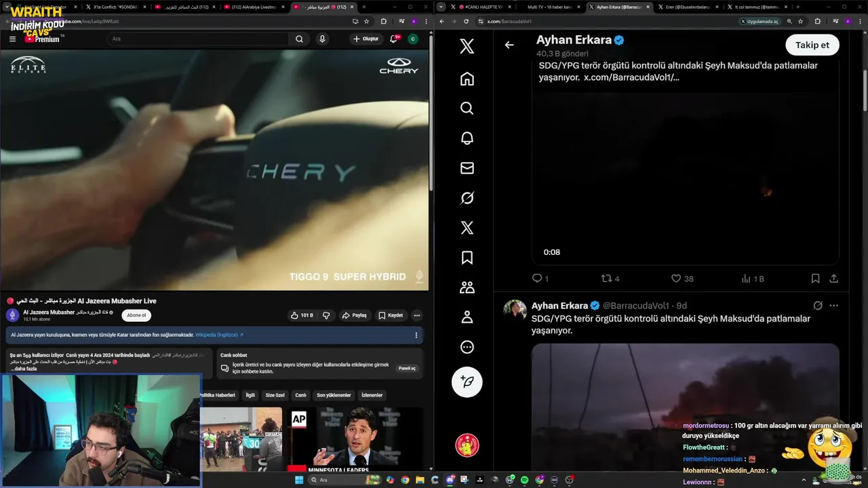Open the Wikipedia (İngilizce) link
This screenshot has width=868, height=488.
(x=219, y=335)
